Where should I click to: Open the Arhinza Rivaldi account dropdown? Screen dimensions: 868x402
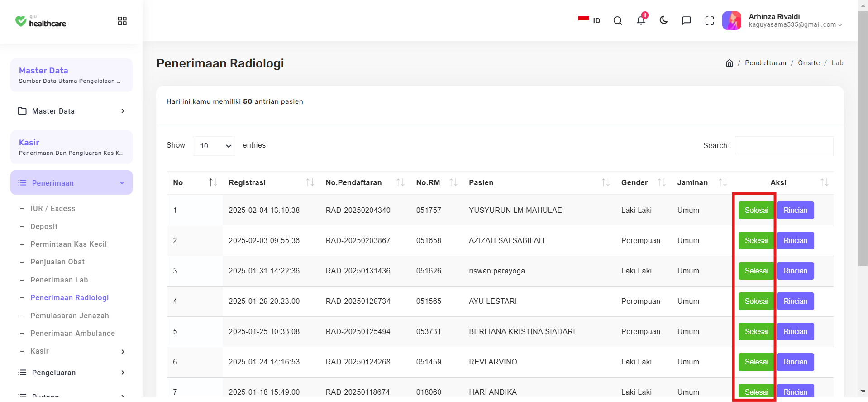tap(795, 20)
